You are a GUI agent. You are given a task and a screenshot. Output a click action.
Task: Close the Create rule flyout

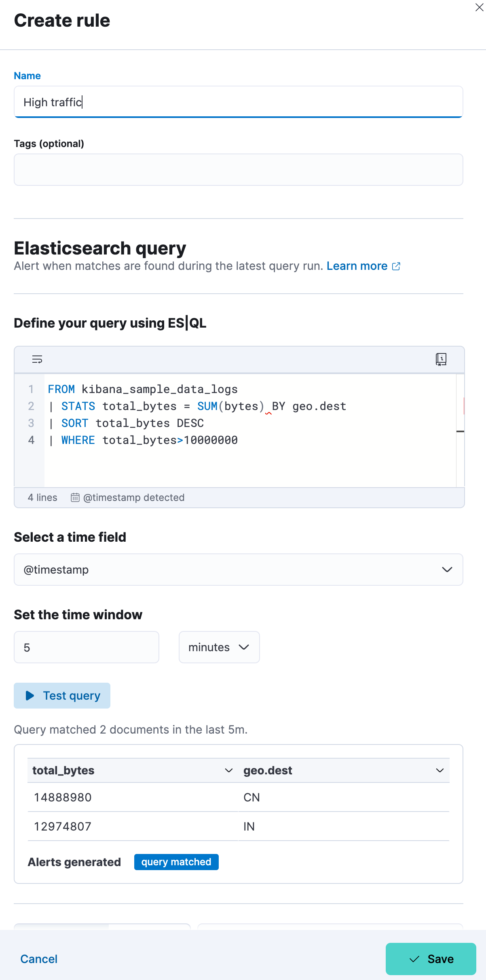(x=480, y=8)
